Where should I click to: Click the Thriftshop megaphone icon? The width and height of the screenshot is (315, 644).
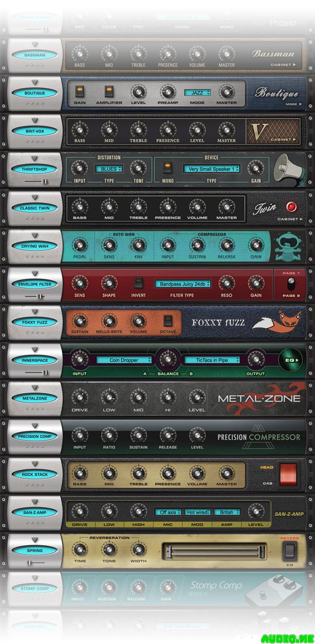pos(288,169)
